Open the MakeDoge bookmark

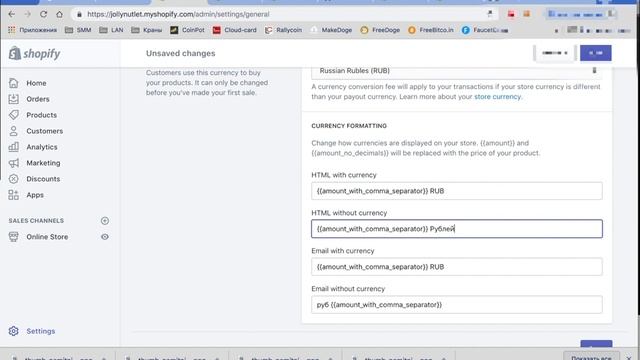tap(331, 30)
